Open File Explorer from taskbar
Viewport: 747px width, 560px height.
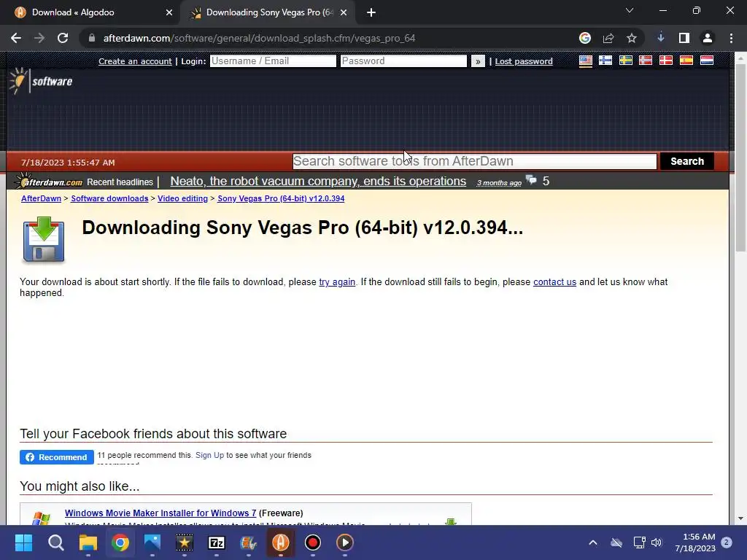tap(88, 542)
